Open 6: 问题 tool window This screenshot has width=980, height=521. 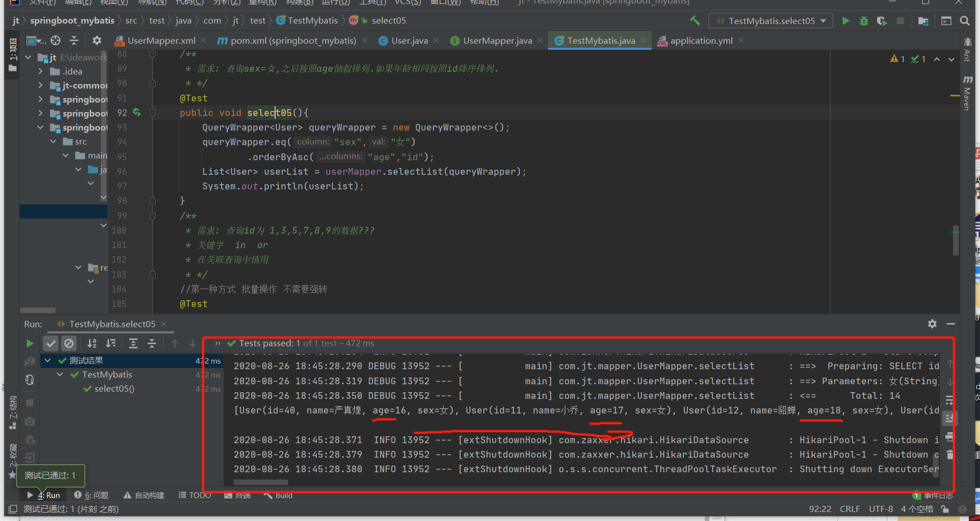(91, 495)
